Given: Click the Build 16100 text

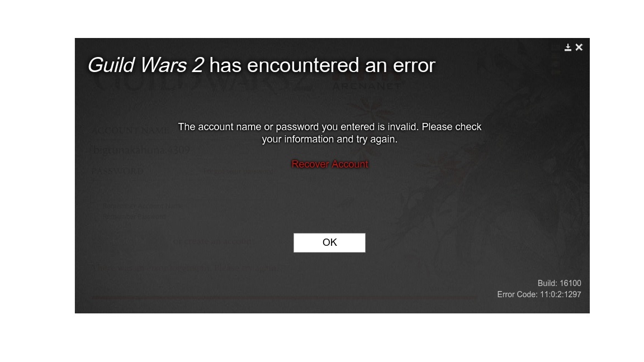Looking at the screenshot, I should [x=559, y=283].
